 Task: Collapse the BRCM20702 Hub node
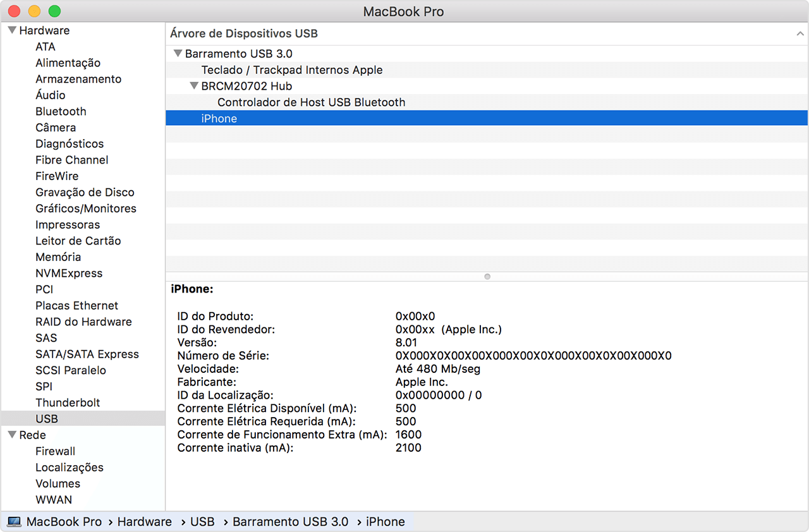pyautogui.click(x=194, y=86)
